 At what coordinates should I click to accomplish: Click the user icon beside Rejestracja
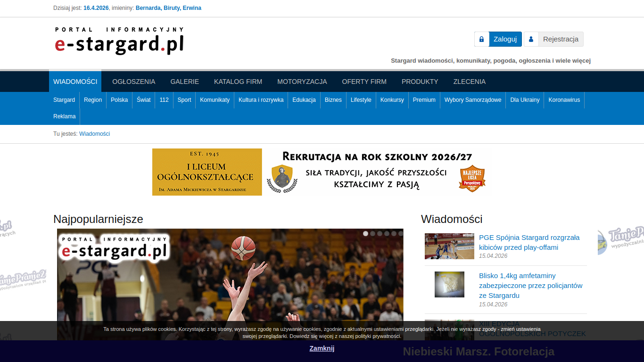tap(531, 39)
